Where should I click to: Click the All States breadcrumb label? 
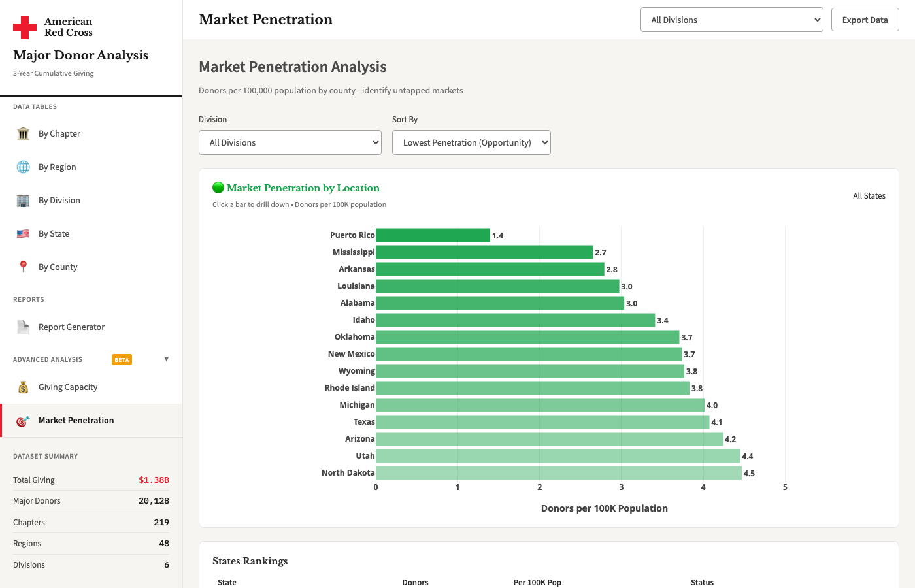[869, 196]
